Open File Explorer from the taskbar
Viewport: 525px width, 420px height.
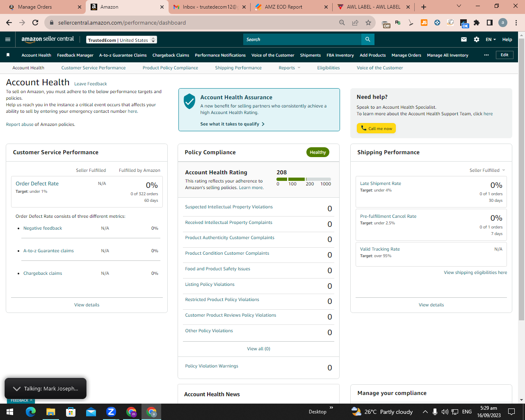(51, 412)
